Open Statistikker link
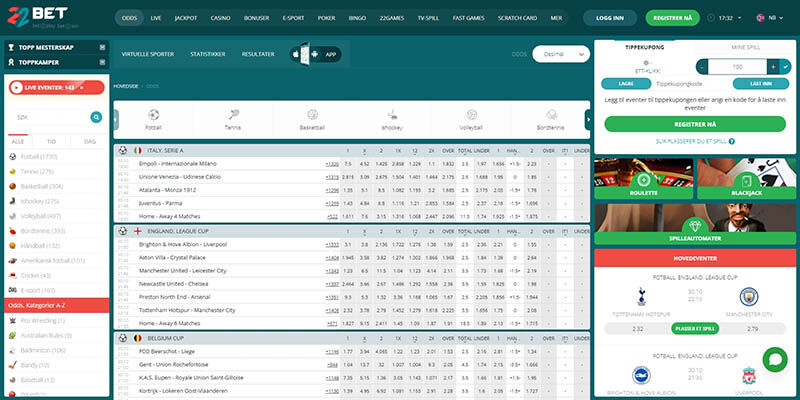Screen dimensions: 800x400 click(208, 54)
